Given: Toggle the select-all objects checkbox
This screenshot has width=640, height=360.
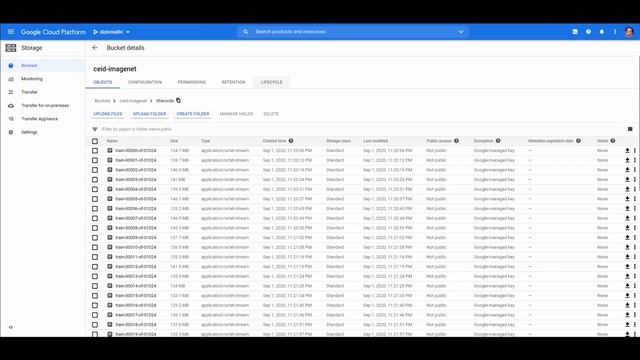Looking at the screenshot, I should (x=95, y=141).
